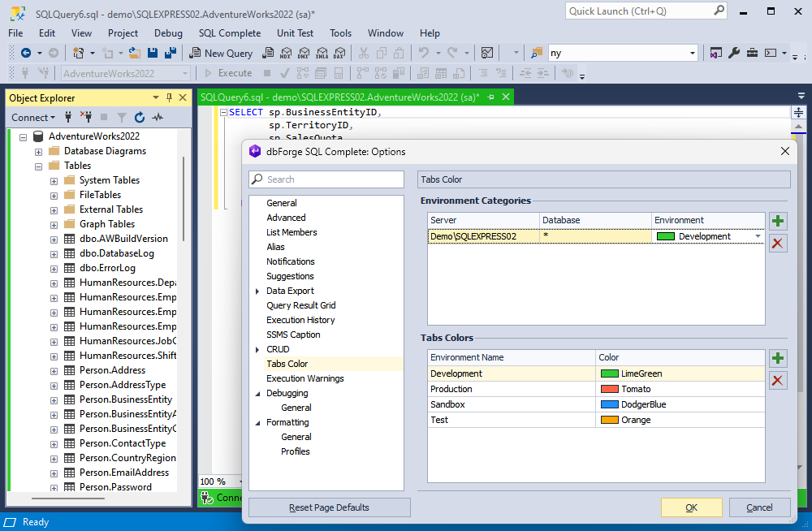Click the Save All toolbar icon

click(171, 53)
